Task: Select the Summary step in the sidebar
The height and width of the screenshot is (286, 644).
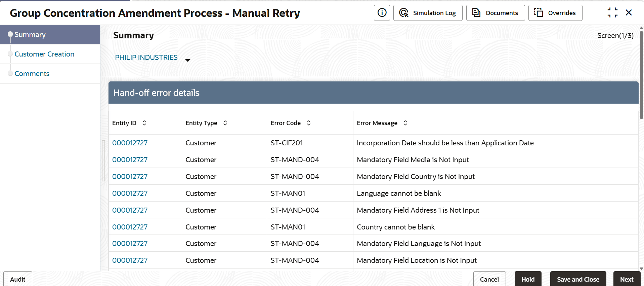Action: coord(30,35)
